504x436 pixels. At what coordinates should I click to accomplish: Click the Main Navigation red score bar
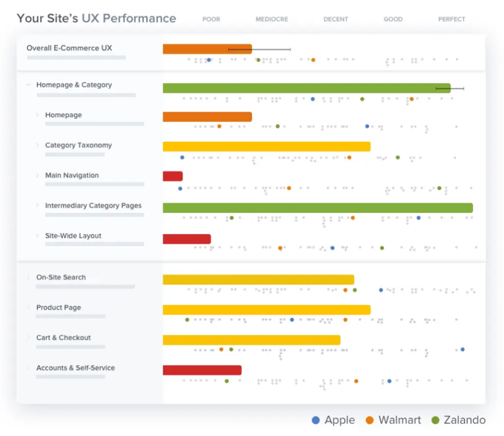point(173,176)
